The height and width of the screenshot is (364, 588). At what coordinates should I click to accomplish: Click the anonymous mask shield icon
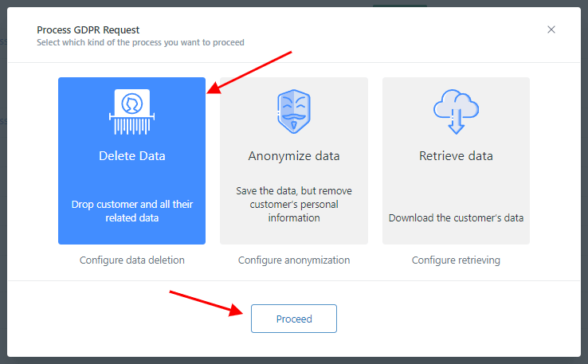[294, 112]
